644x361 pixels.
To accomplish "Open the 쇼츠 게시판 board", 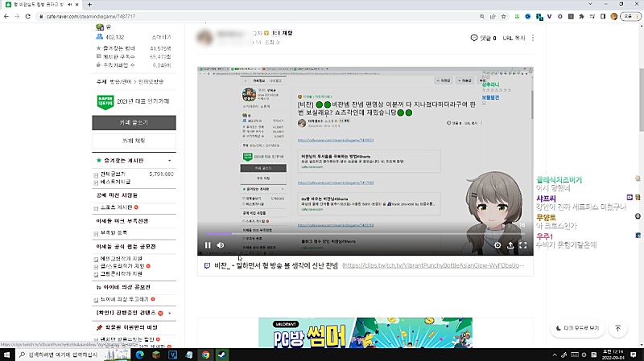I will tap(116, 207).
